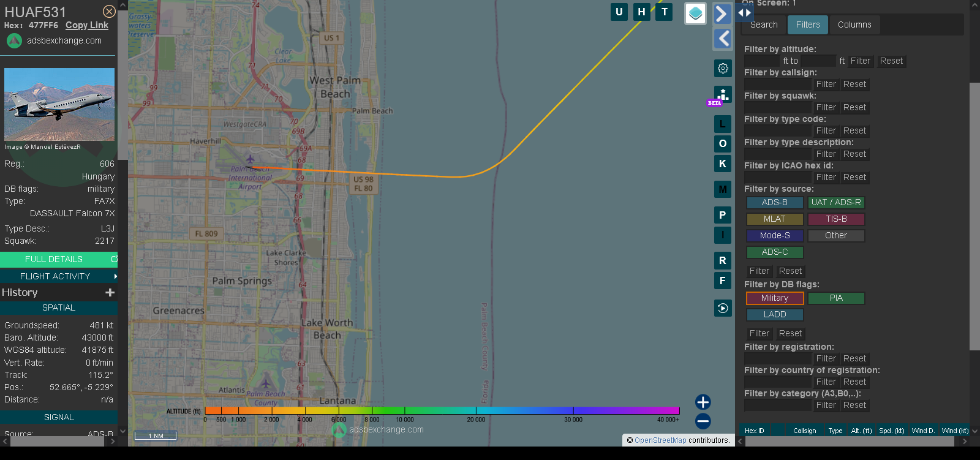Reset the callsign filter
Viewport: 980px width, 460px height.
(x=854, y=84)
